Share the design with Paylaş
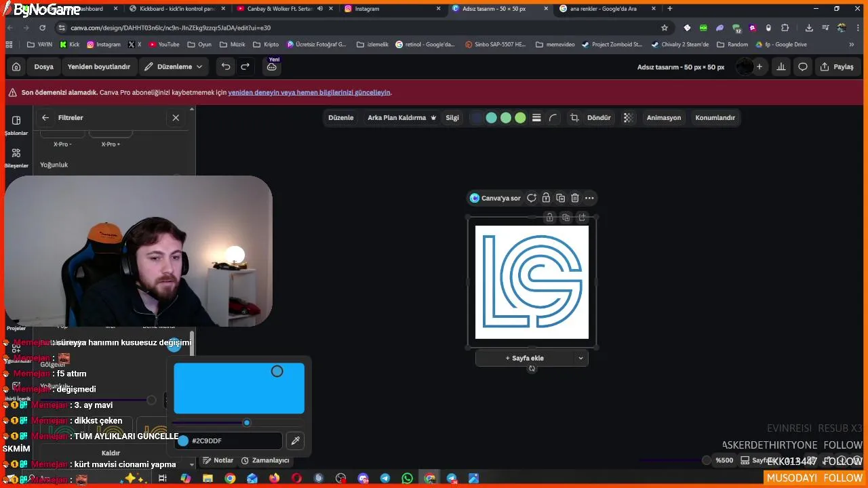Screen dimensions: 868x488 837,66
